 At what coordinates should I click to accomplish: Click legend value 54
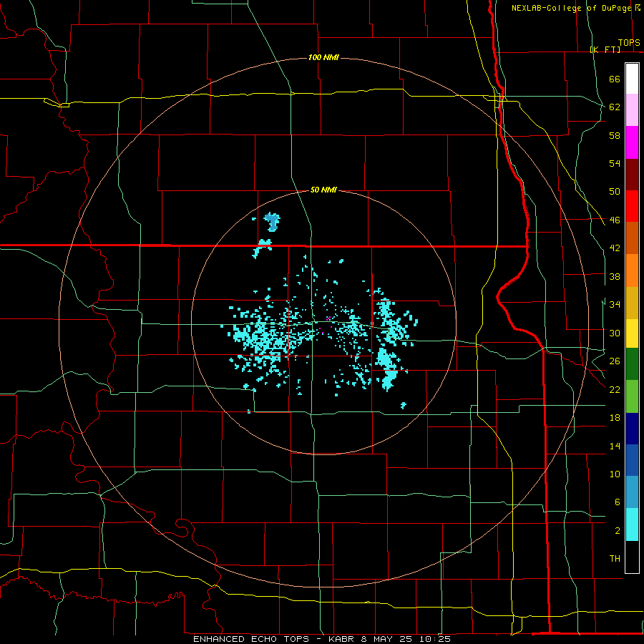point(615,163)
